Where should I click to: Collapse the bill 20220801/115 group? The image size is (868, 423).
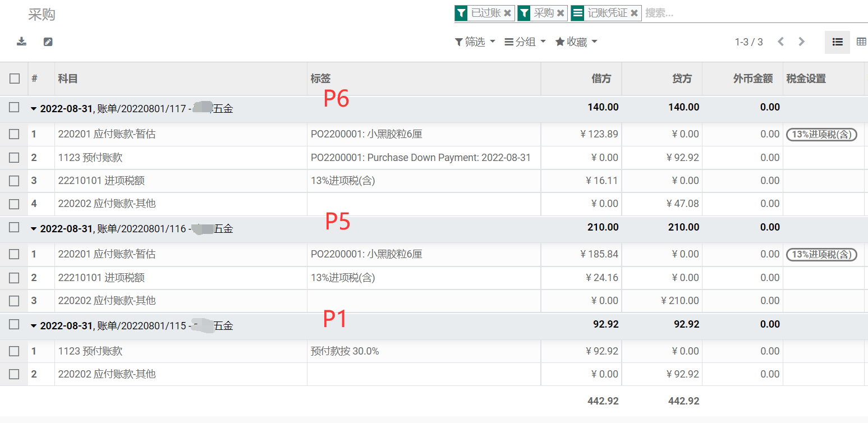pyautogui.click(x=34, y=325)
